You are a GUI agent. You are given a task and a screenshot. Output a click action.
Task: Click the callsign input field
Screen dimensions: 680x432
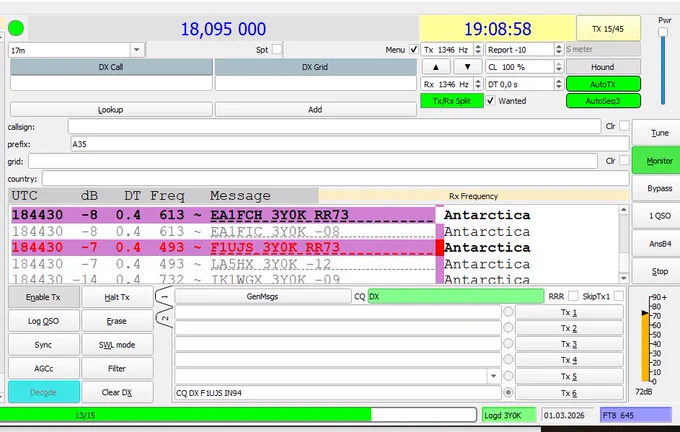point(334,126)
